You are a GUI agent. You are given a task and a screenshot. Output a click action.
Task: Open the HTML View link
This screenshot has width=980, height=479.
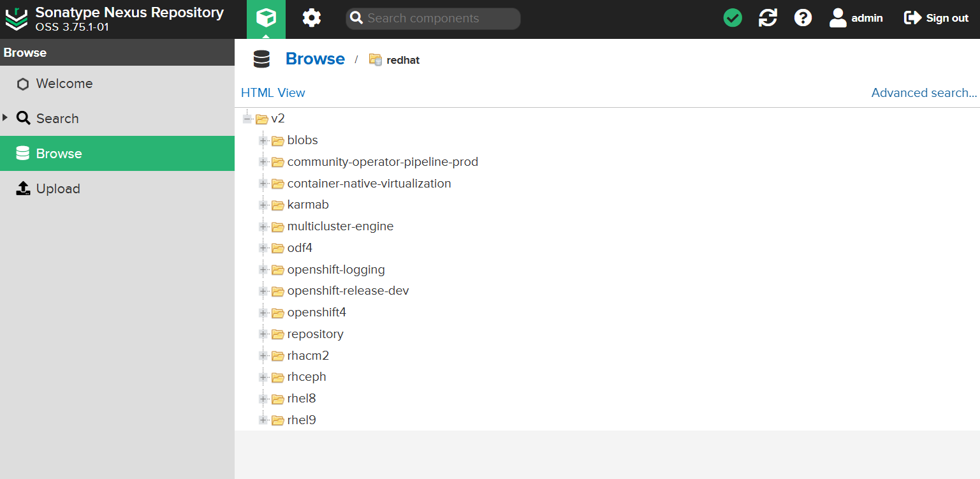[273, 93]
